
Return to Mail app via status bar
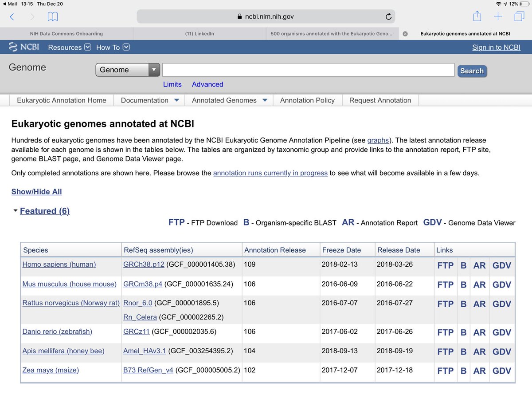[x=11, y=4]
